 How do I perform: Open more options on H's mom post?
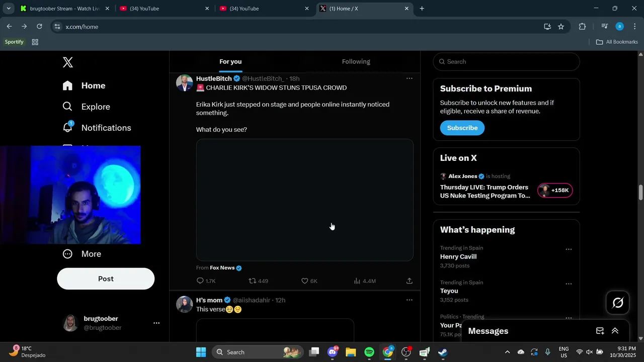pos(410,300)
